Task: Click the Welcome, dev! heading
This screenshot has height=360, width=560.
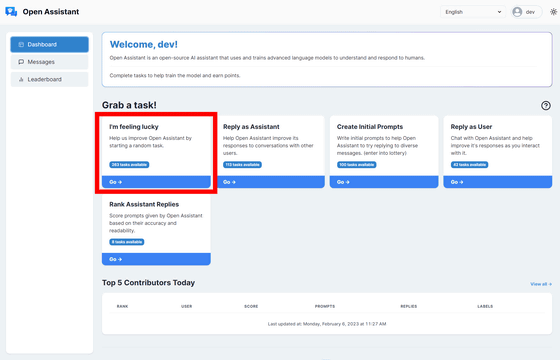Action: point(144,45)
